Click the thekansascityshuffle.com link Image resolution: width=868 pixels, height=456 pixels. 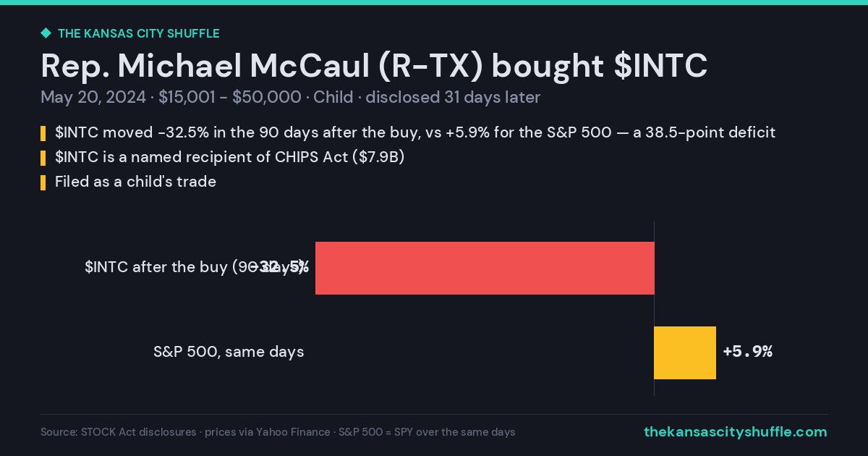pos(735,432)
